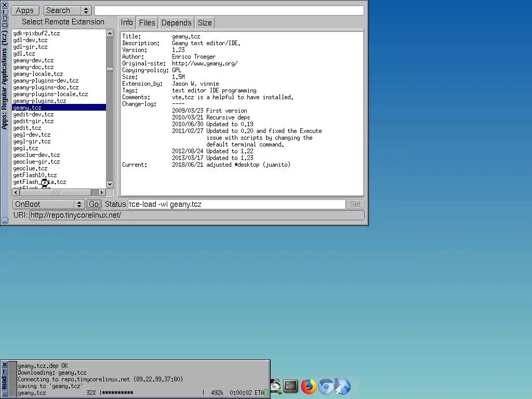Open the Search type dropdown
The width and height of the screenshot is (532, 399).
tap(68, 10)
